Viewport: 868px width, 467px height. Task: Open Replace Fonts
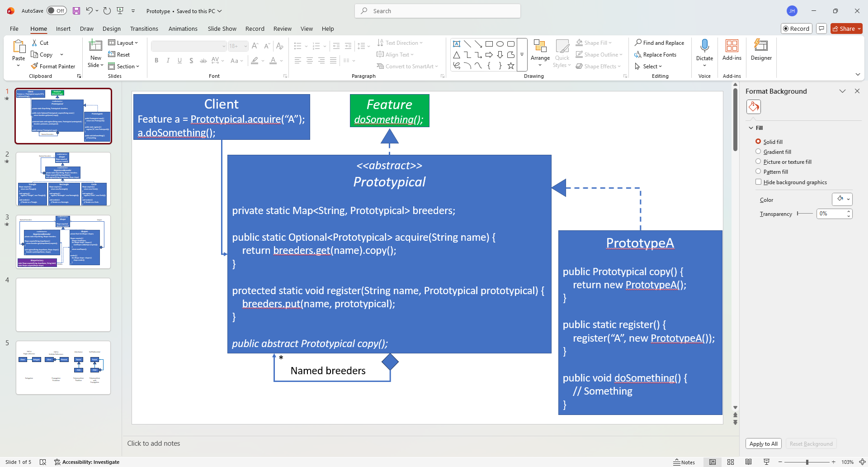tap(656, 54)
